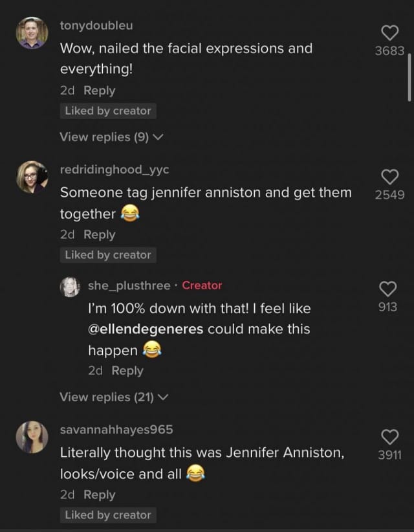414x532 pixels.
Task: Select the Creator badge next to she_plusthree
Action: point(202,285)
